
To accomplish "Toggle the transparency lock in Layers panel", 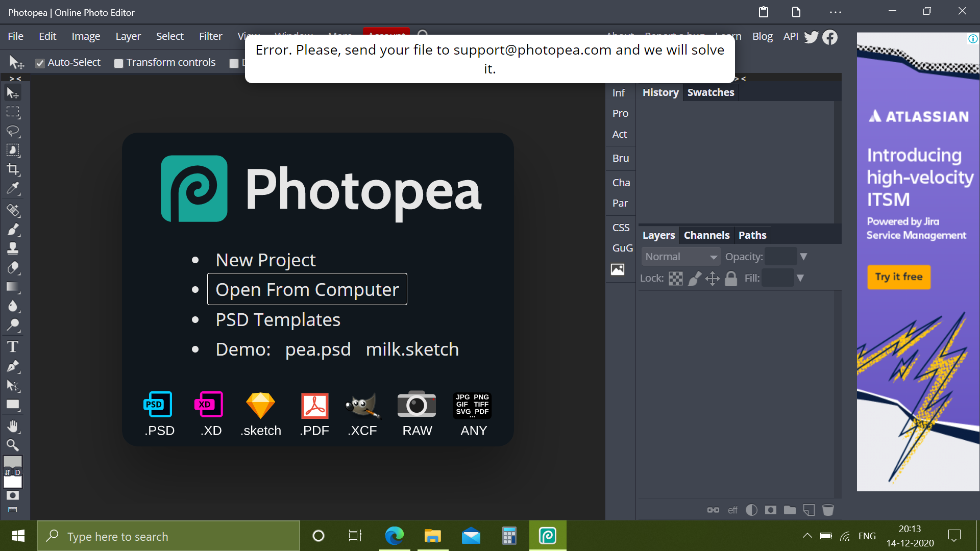I will tap(675, 278).
